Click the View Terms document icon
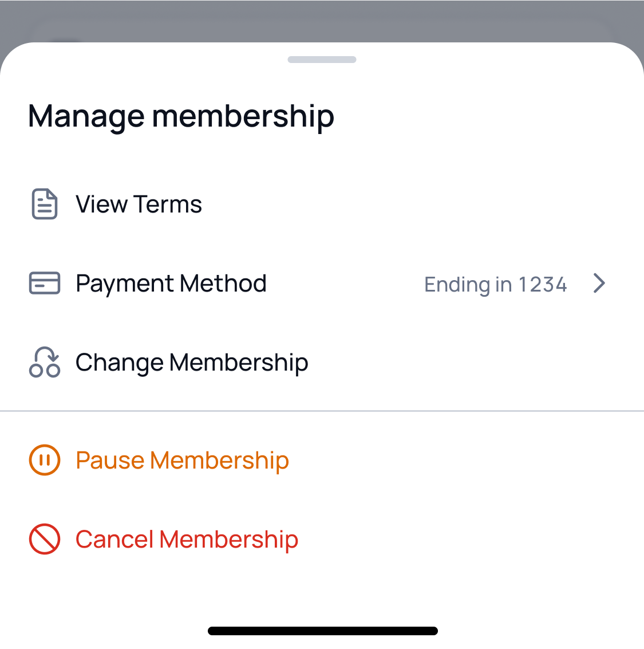Viewport: 644px width, 649px height. (44, 204)
